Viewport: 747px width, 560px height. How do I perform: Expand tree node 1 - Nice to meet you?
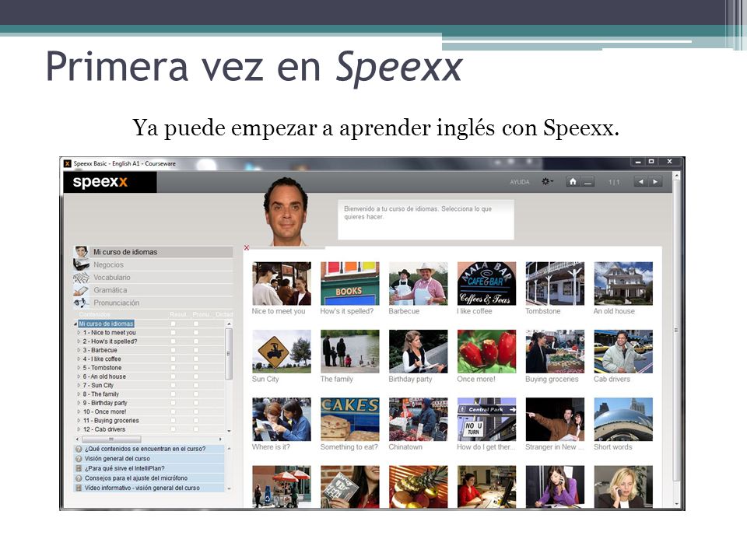click(x=79, y=332)
